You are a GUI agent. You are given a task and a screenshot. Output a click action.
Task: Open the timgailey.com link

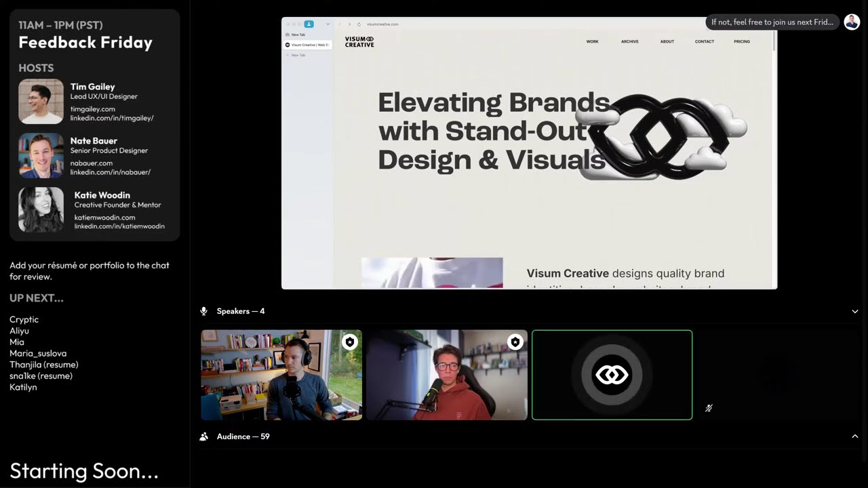tap(93, 109)
